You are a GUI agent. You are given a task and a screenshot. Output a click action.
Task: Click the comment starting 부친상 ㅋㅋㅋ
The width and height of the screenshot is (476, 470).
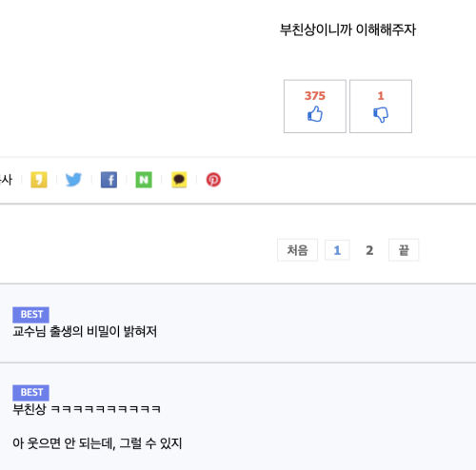point(87,409)
